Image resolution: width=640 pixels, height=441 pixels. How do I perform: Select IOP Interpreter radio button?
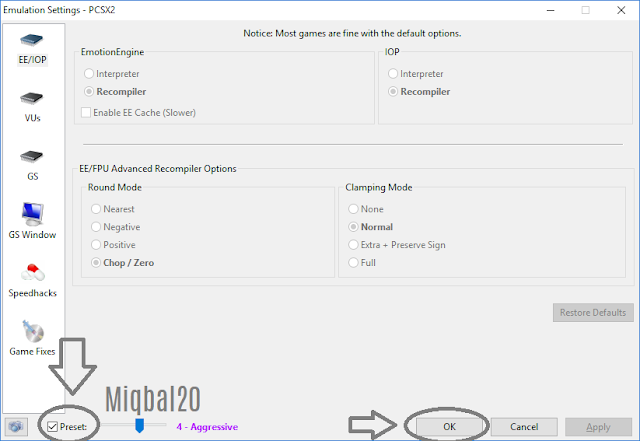[x=393, y=74]
